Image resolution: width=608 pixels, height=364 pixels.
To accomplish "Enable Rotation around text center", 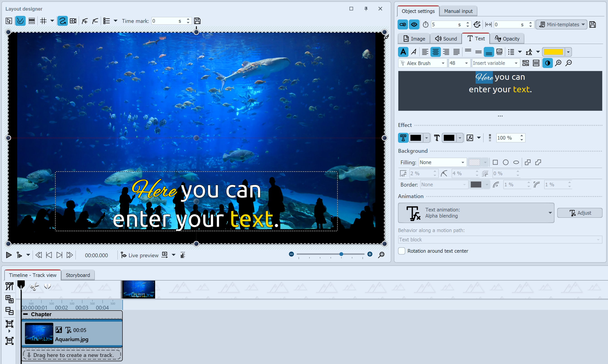I will click(402, 251).
